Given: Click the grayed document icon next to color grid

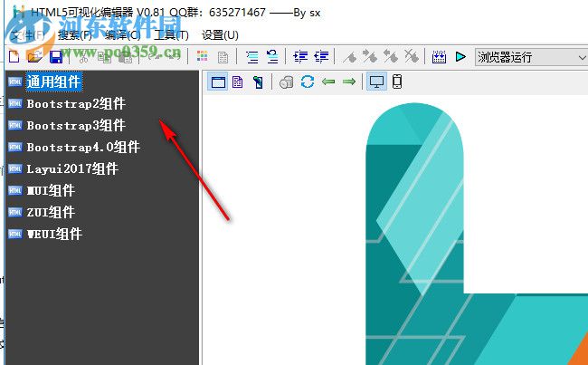Looking at the screenshot, I should [223, 57].
